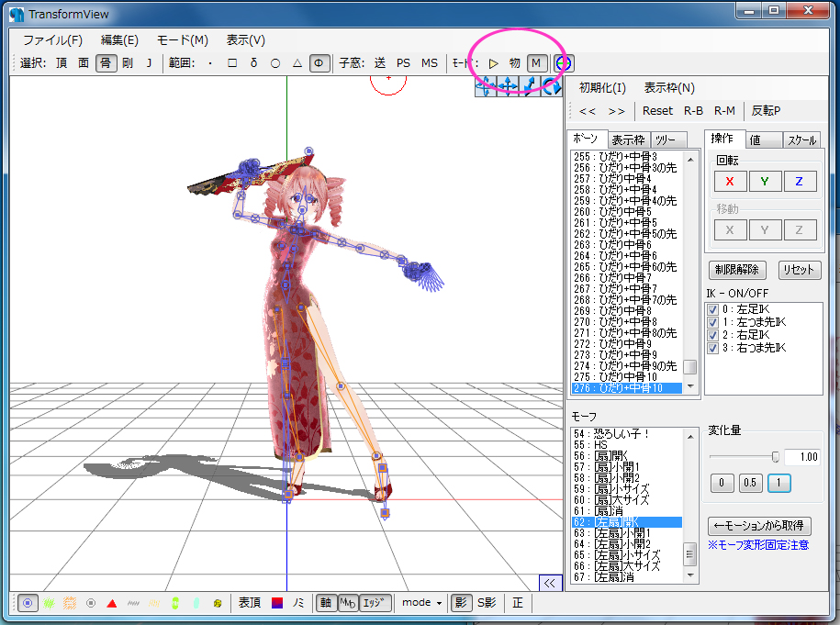Open the 編集(E) menu
This screenshot has width=840, height=625.
119,40
